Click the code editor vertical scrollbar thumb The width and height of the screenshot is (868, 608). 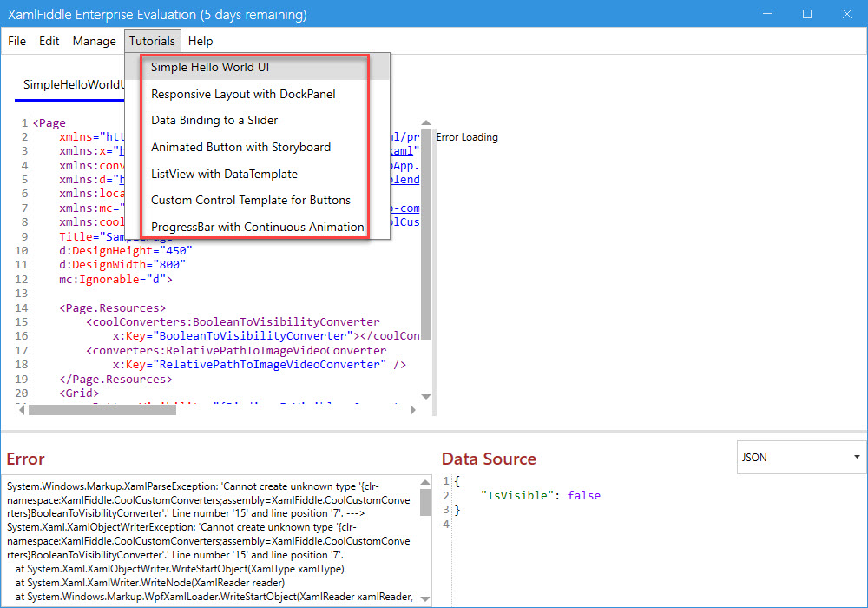coord(425,234)
